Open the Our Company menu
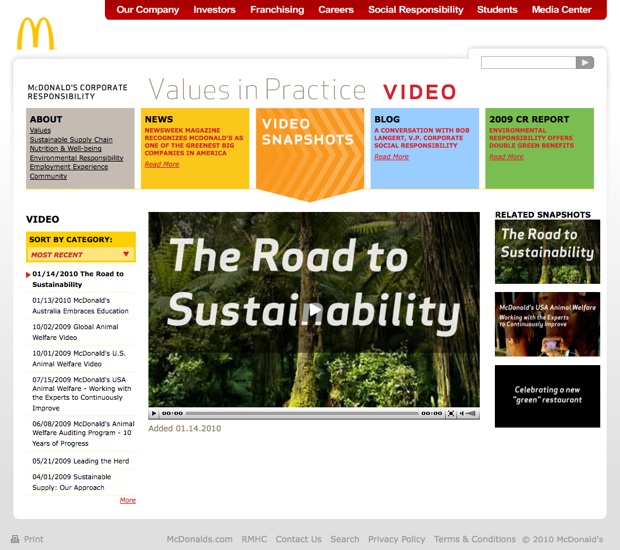This screenshot has height=550, width=620. [x=147, y=10]
